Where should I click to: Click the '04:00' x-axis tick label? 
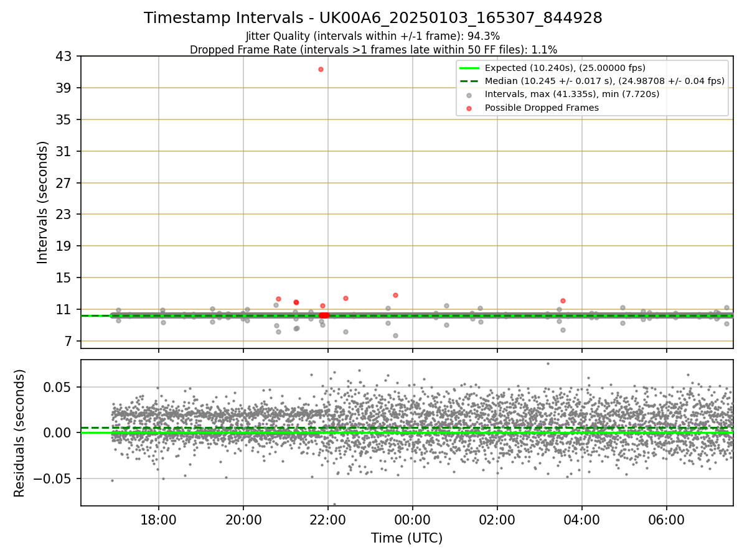(x=582, y=519)
